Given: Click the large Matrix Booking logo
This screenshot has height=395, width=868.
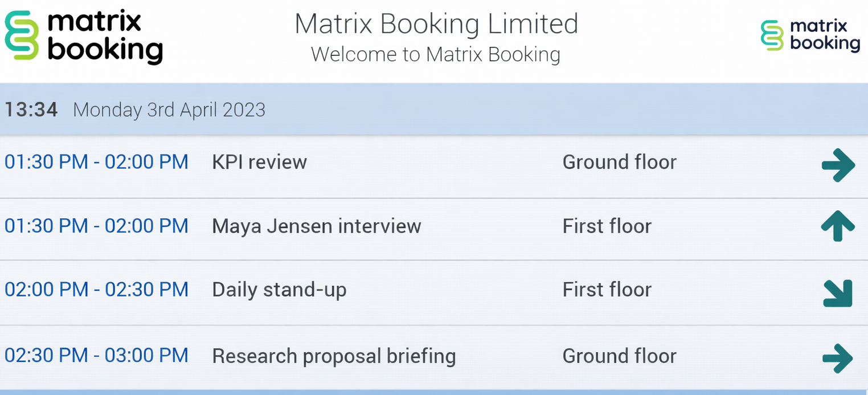Looking at the screenshot, I should (x=84, y=36).
